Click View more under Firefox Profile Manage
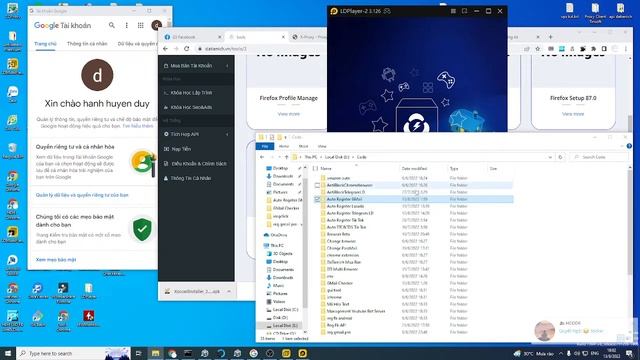The height and width of the screenshot is (360, 640). (x=289, y=114)
